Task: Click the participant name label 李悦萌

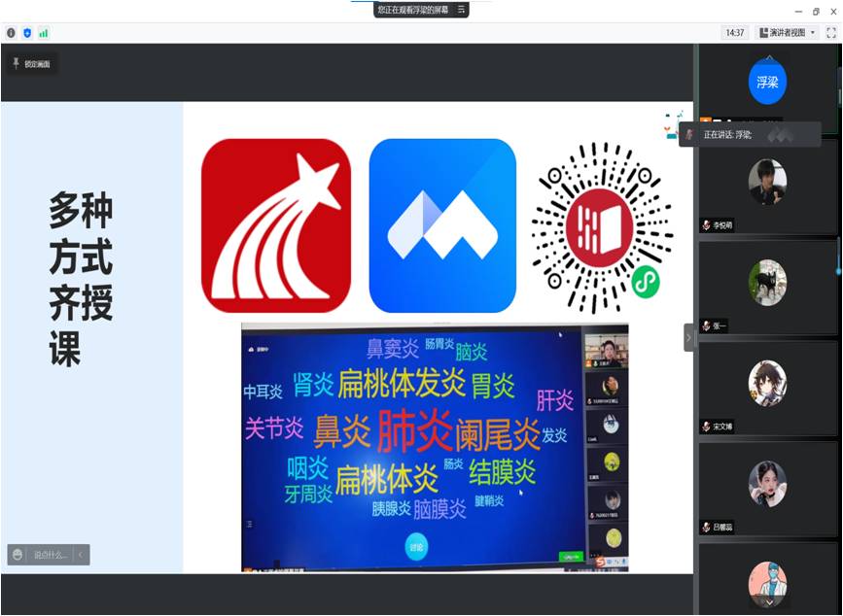Action: pyautogui.click(x=722, y=225)
